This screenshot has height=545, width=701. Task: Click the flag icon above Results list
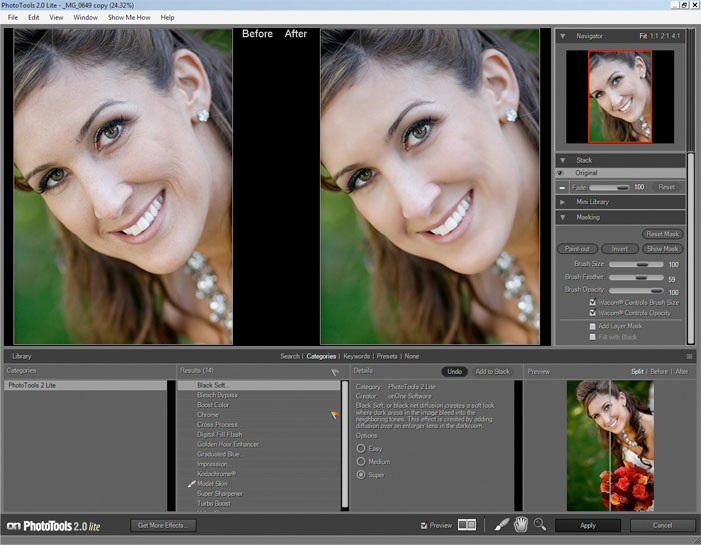(335, 371)
